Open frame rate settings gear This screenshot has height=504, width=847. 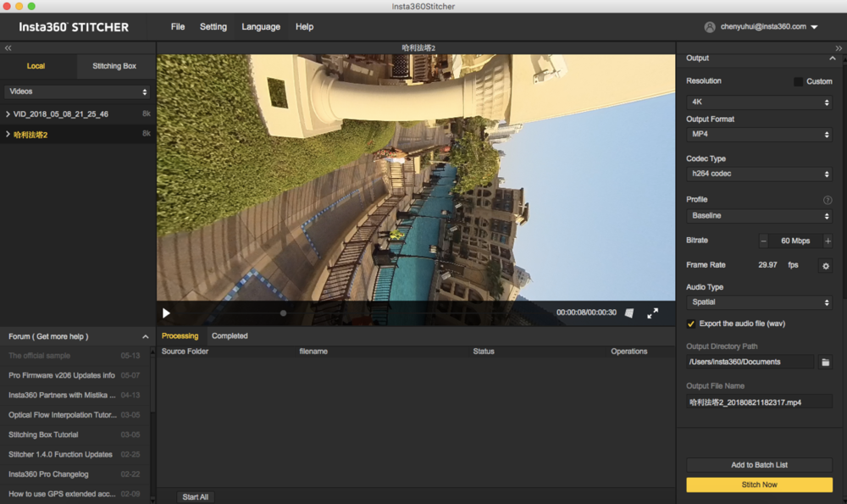[x=826, y=266]
